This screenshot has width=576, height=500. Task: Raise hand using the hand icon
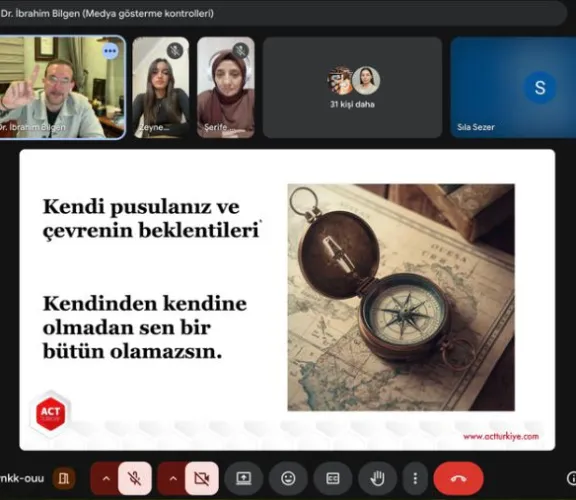377,478
